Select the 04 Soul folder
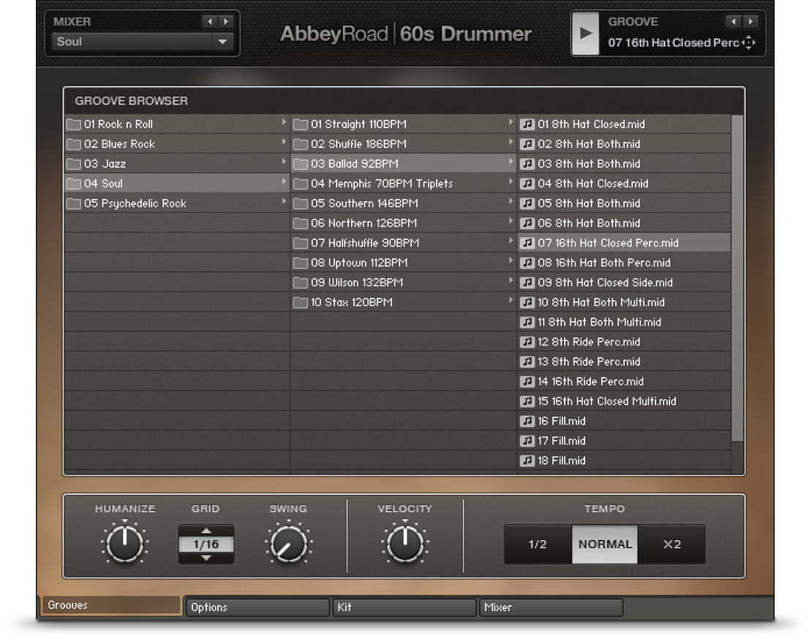This screenshot has height=644, width=812. 176,184
